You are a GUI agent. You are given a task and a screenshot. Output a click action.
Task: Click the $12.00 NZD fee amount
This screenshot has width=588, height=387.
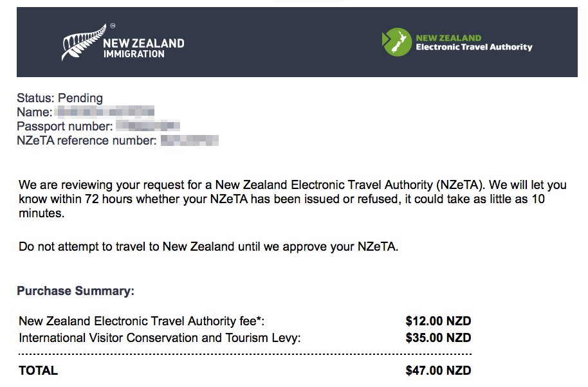[438, 321]
